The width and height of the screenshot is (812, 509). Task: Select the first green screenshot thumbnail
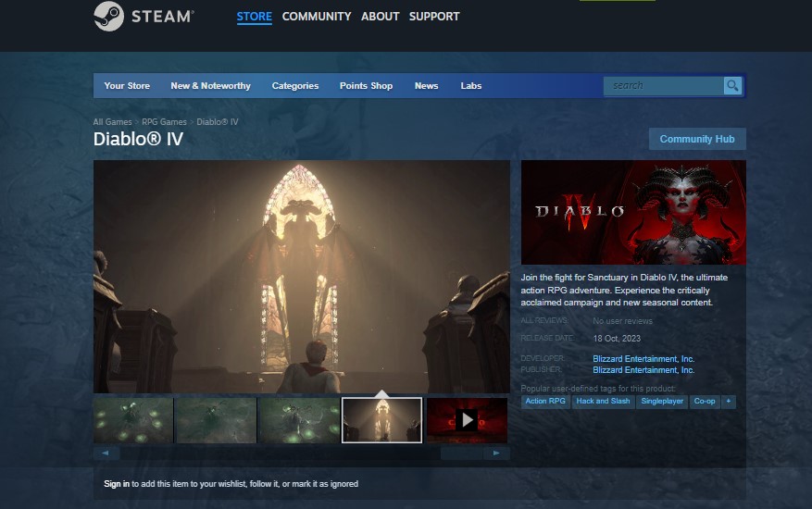(133, 420)
